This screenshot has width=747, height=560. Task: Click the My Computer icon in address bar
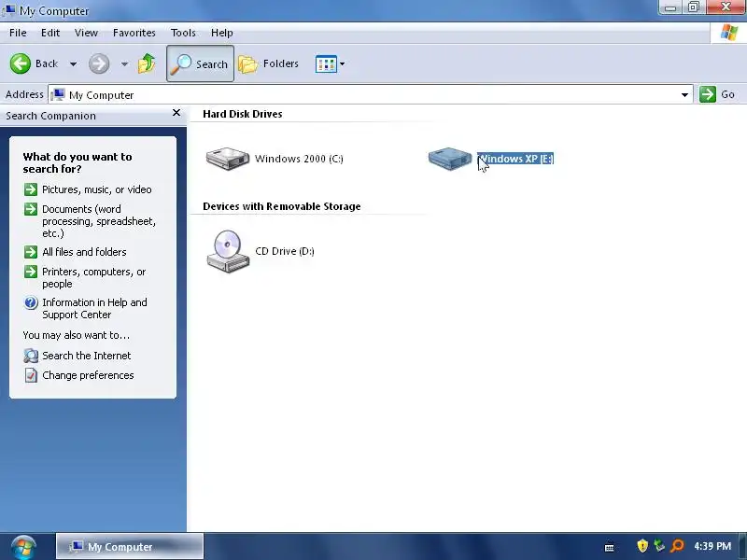coord(58,94)
